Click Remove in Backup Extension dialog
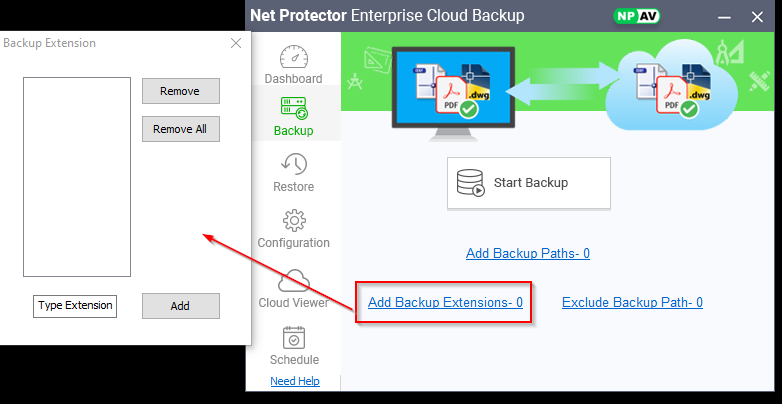 (180, 91)
